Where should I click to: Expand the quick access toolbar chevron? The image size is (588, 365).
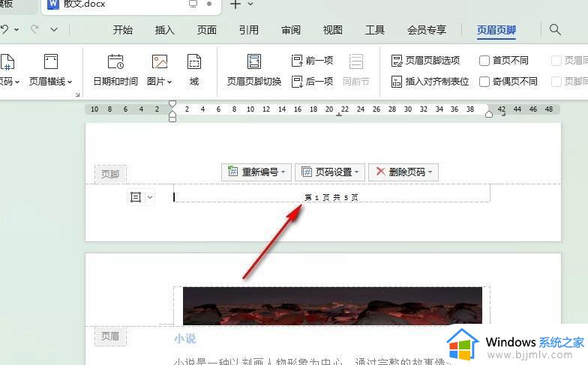coord(54,29)
